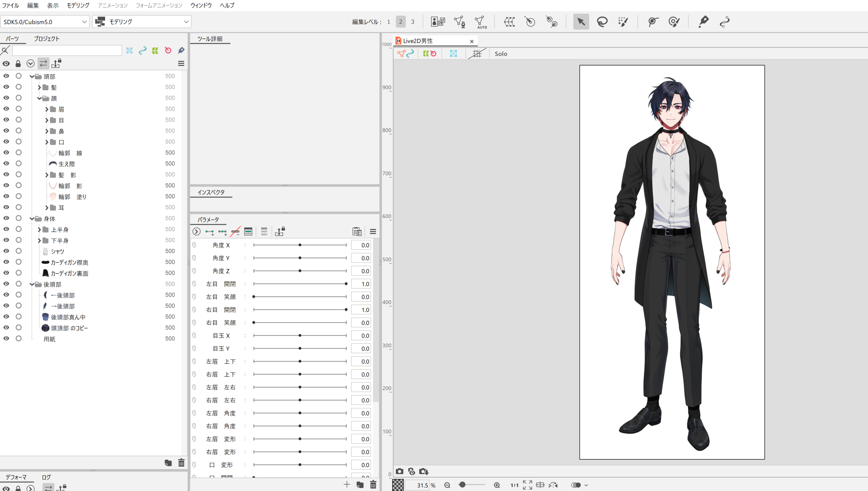Open the SDK5.0/Cubism5.0 version dropdown
Viewport: 868px width, 491px height.
click(x=45, y=22)
